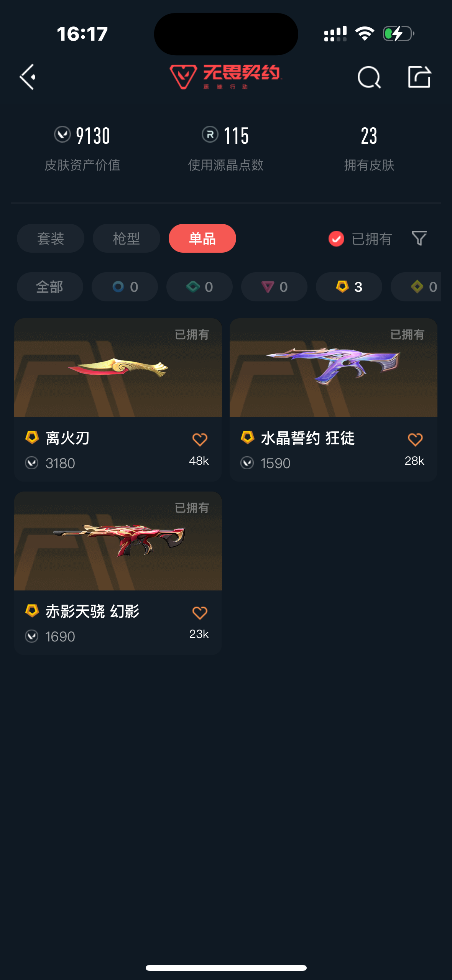The height and width of the screenshot is (980, 452).
Task: Favorite the 赤影天骁 幻影 heart icon
Action: [x=200, y=613]
